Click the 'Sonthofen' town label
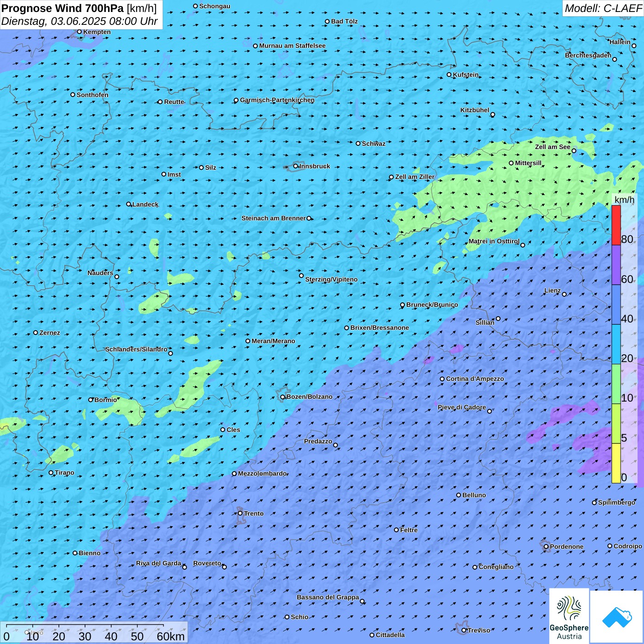This screenshot has height=644, width=644. tap(92, 95)
